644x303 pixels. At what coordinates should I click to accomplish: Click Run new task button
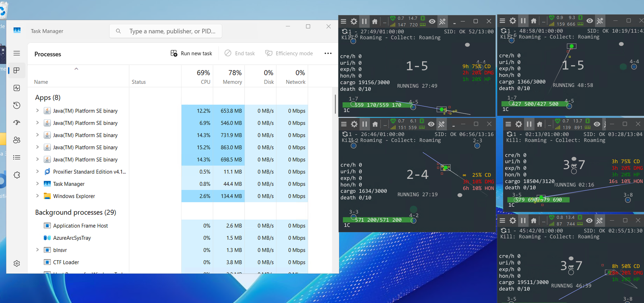pos(192,53)
